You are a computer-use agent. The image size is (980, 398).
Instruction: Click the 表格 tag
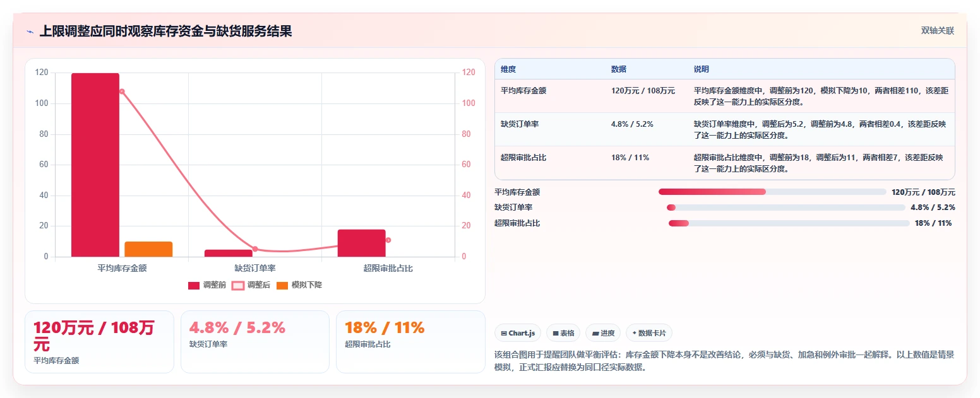coord(563,333)
